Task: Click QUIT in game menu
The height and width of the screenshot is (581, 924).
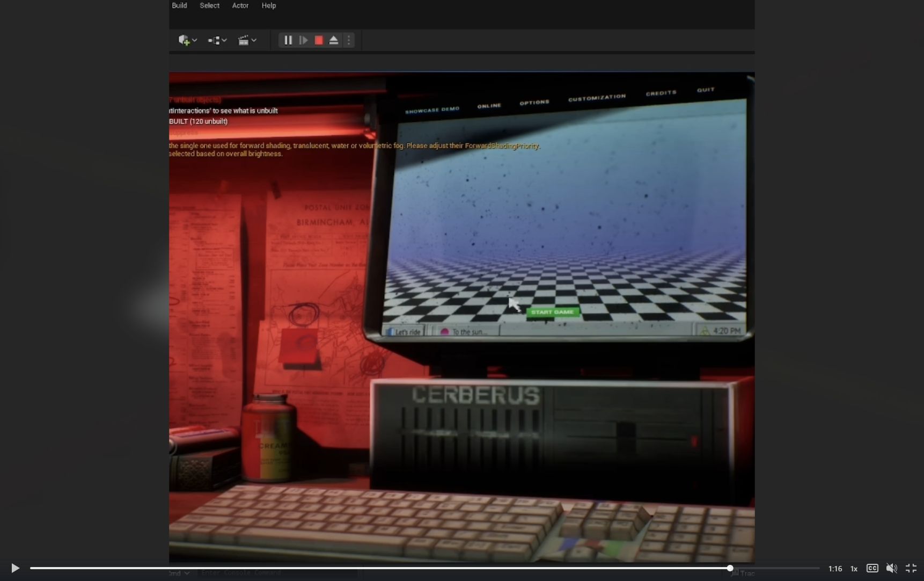Action: coord(706,90)
